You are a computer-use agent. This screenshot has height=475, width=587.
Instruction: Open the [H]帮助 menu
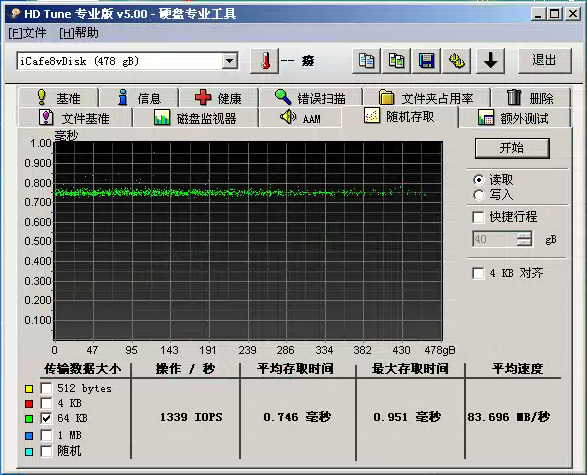(79, 33)
